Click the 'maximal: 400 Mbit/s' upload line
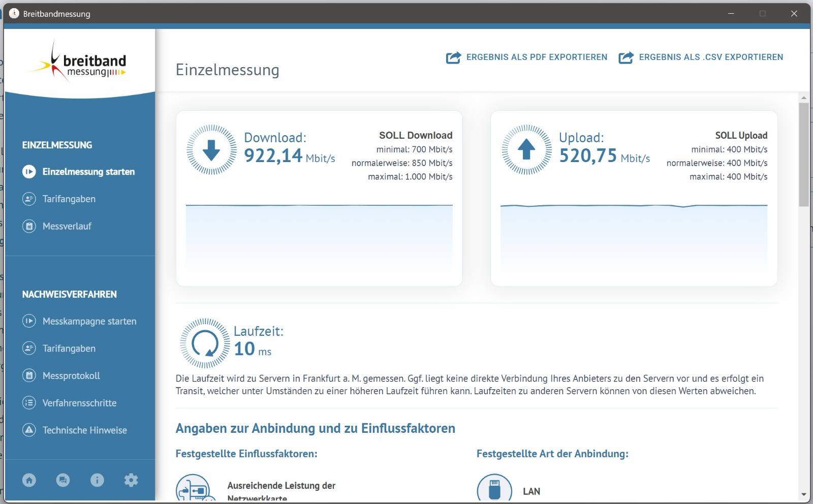Screen dimensions: 813x504 tap(729, 177)
